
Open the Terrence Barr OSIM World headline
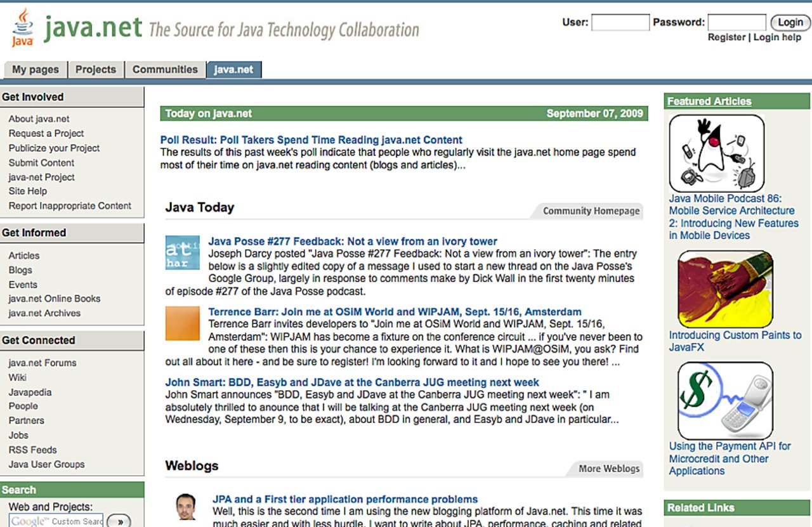click(x=395, y=312)
